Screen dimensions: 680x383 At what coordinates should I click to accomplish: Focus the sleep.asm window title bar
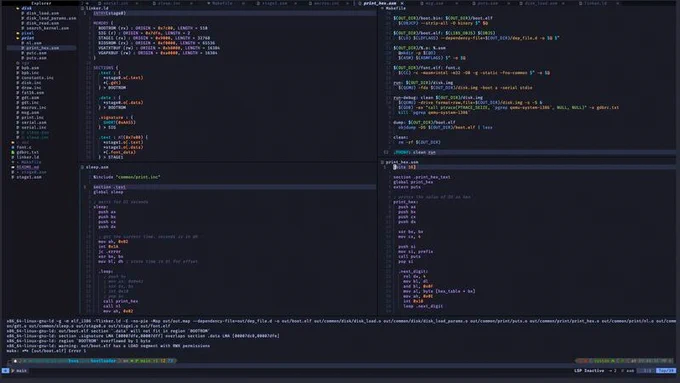pyautogui.click(x=96, y=167)
